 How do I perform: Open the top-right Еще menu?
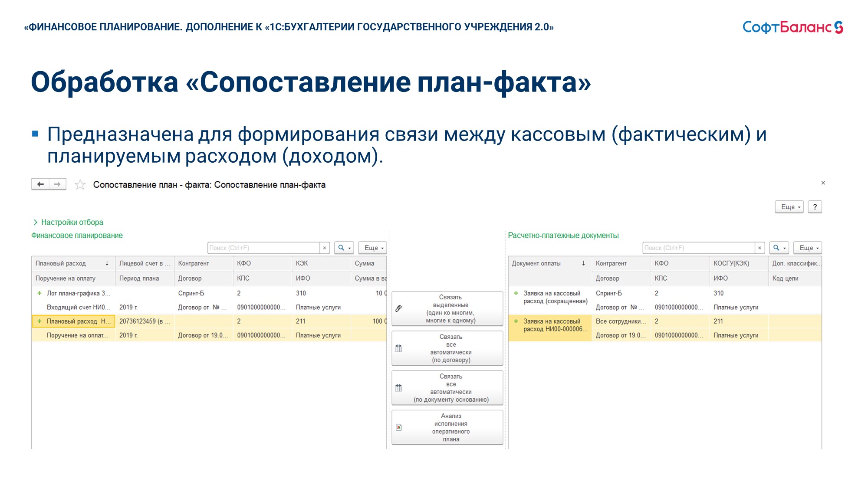[x=789, y=207]
